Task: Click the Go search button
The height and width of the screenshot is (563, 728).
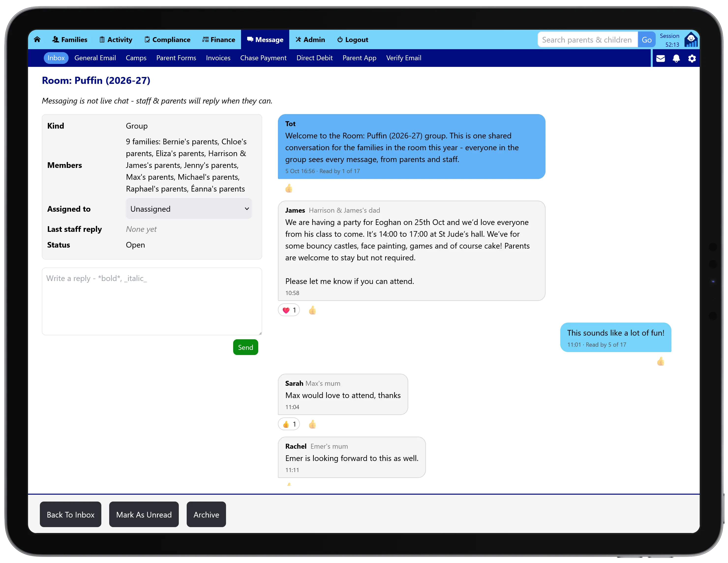Action: pos(646,40)
